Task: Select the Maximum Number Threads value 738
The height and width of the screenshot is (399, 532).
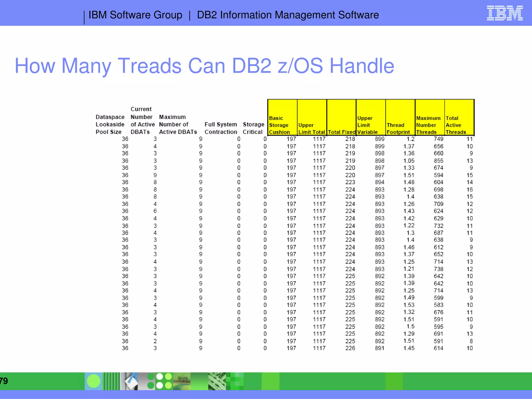Action: pos(438,269)
